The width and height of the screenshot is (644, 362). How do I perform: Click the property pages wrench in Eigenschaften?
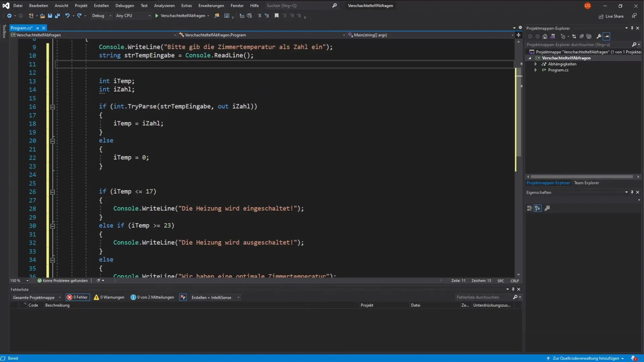(x=547, y=208)
